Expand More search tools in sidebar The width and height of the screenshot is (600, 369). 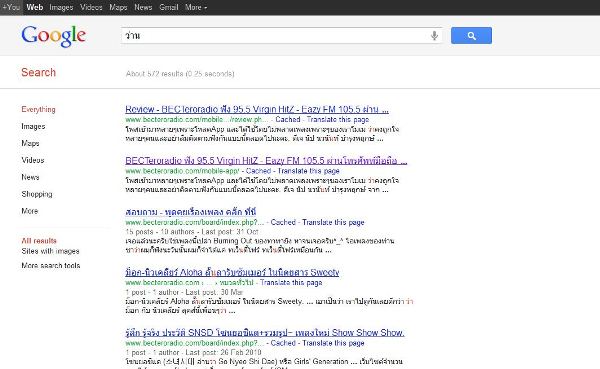point(51,265)
